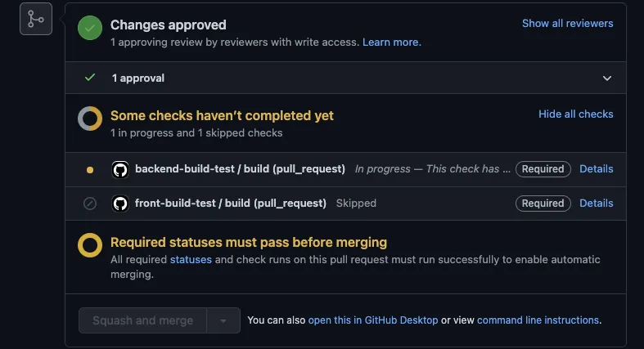Viewport: 644px width, 349px height.
Task: Click the pending checks spinner icon
Action: (90, 119)
